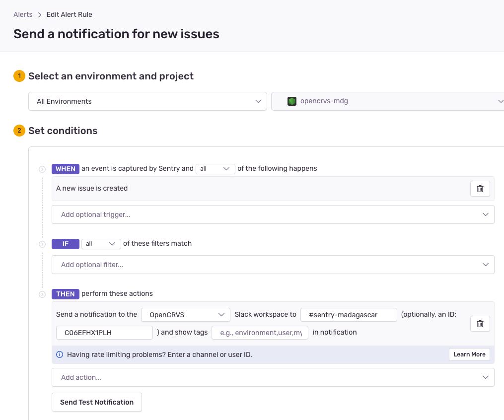This screenshot has width=504, height=420.
Task: Click the info icon beside rate limiting message
Action: (x=60, y=354)
